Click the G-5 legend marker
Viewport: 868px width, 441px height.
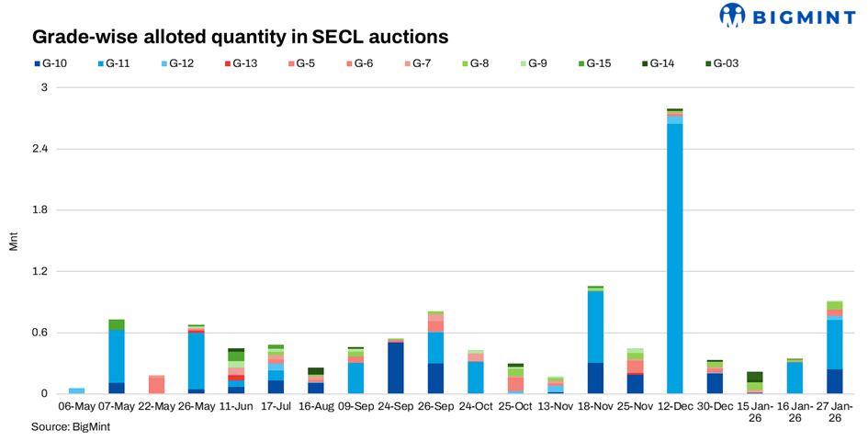[x=304, y=64]
